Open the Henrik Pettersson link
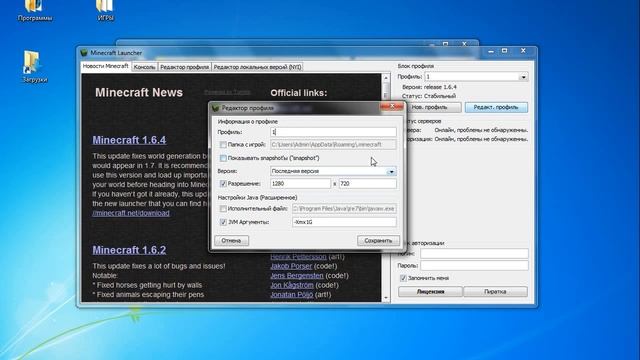Viewport: 640px width, 360px height. pyautogui.click(x=298, y=257)
